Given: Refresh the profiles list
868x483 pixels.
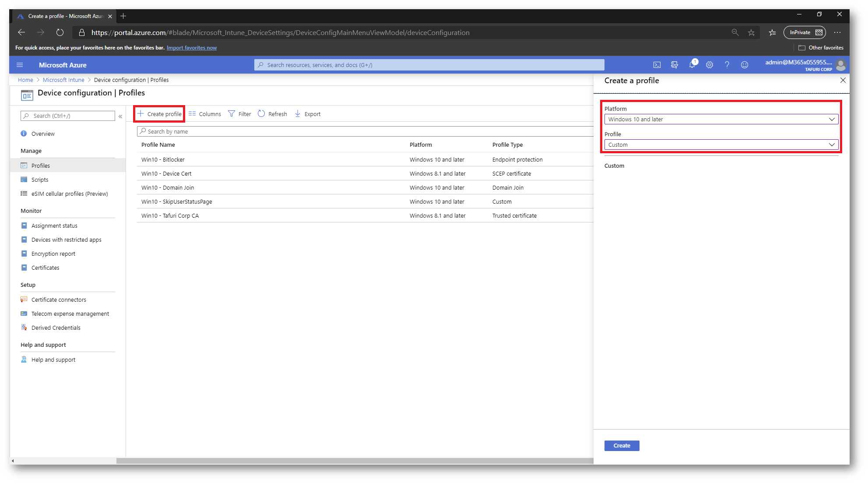Looking at the screenshot, I should click(x=272, y=114).
